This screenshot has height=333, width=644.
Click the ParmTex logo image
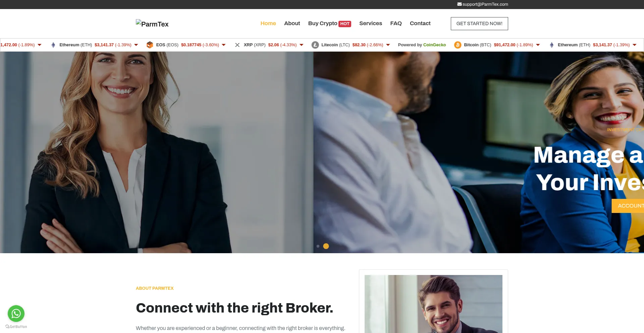click(152, 23)
